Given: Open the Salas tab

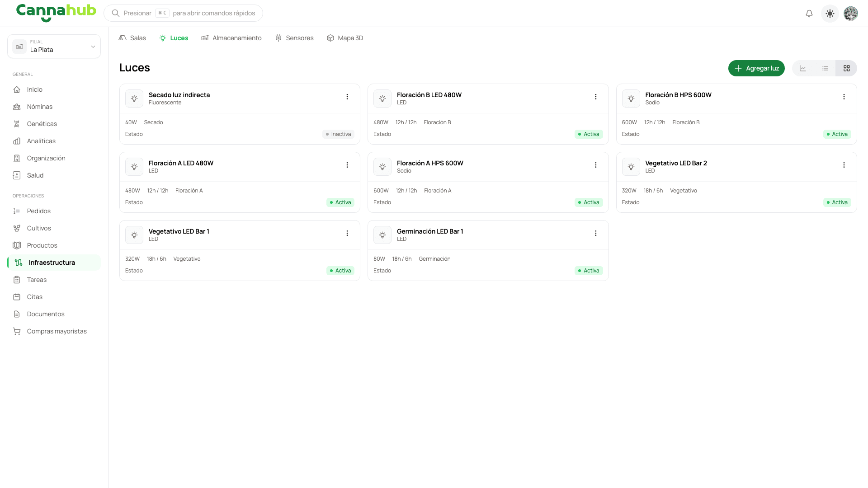Looking at the screenshot, I should (132, 38).
